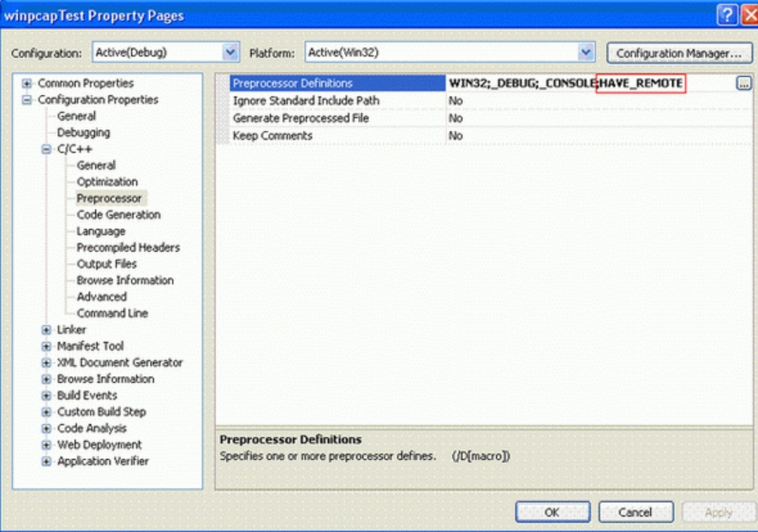Open the Configuration dropdown arrow
Screen dimensions: 758x532
pyautogui.click(x=230, y=52)
